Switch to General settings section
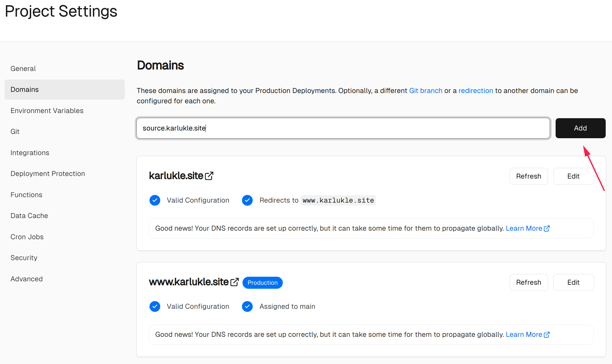The image size is (612, 364). coord(23,69)
